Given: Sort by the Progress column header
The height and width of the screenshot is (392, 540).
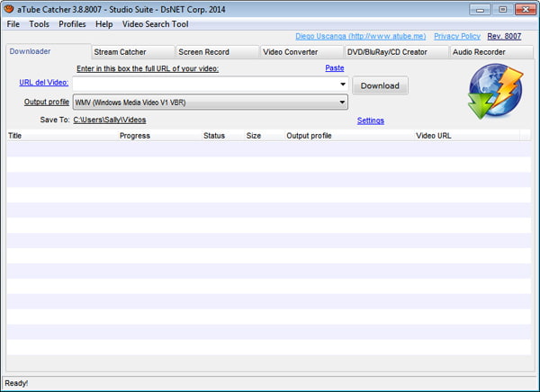Looking at the screenshot, I should coord(160,136).
